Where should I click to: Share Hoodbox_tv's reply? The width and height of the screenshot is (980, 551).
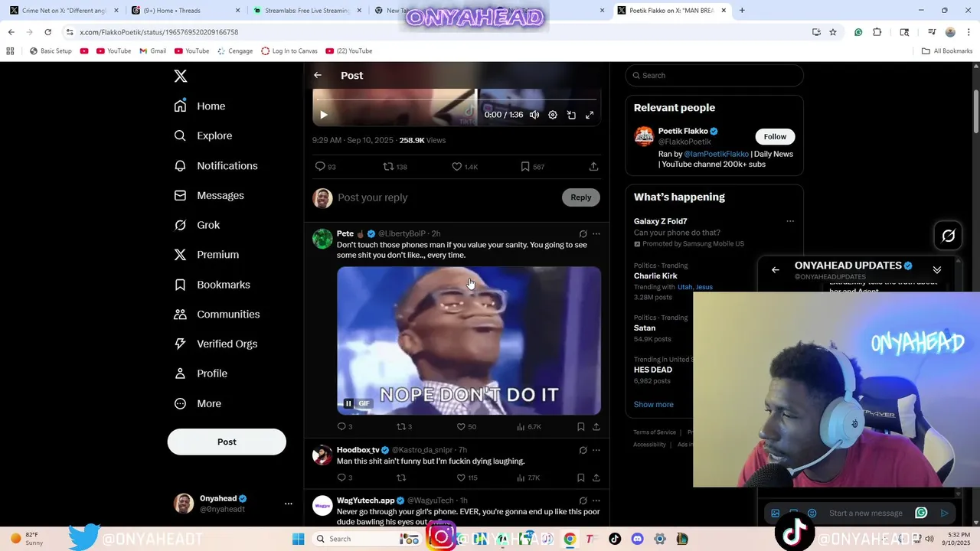click(596, 478)
